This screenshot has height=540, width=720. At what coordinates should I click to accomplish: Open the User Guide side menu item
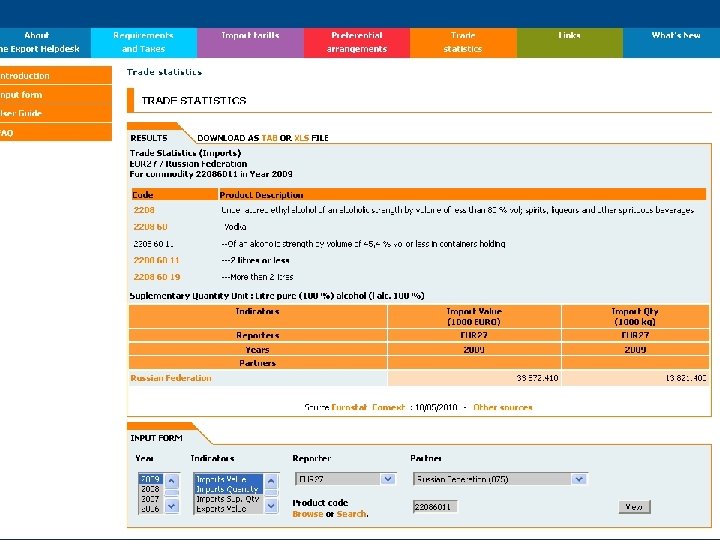tap(56, 113)
